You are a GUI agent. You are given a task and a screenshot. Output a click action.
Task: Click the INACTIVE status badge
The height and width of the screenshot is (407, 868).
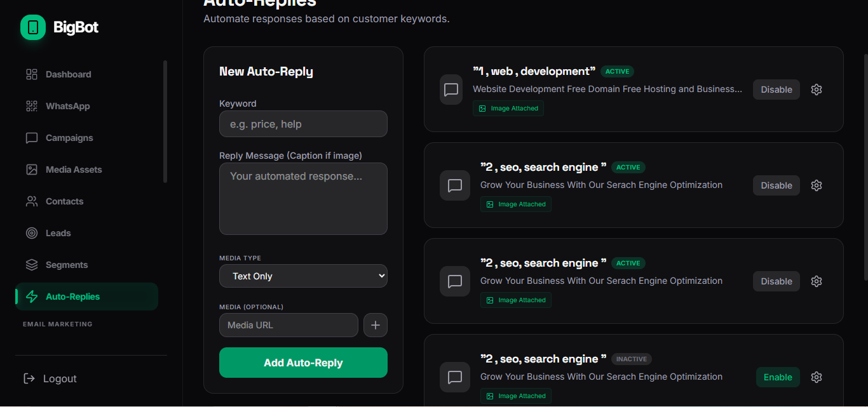coord(632,359)
